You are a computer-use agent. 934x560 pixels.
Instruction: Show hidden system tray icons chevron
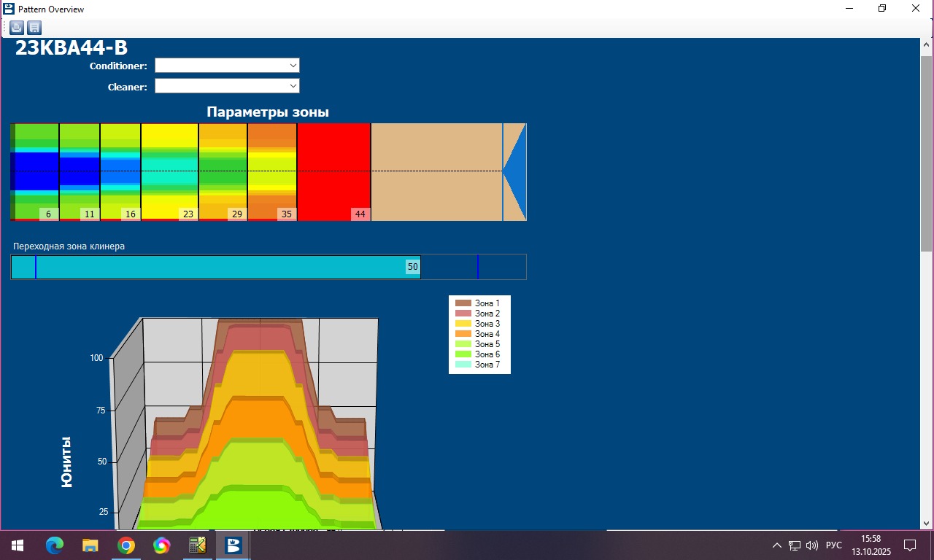coord(776,545)
